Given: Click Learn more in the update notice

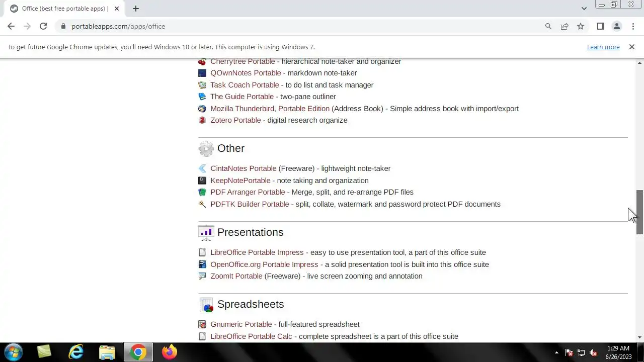Looking at the screenshot, I should [603, 47].
